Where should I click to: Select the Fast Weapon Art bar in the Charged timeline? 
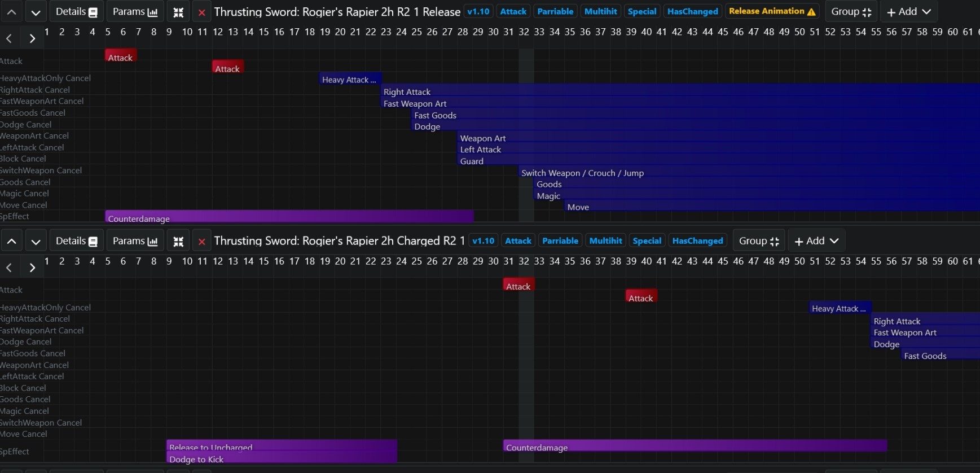click(x=925, y=332)
